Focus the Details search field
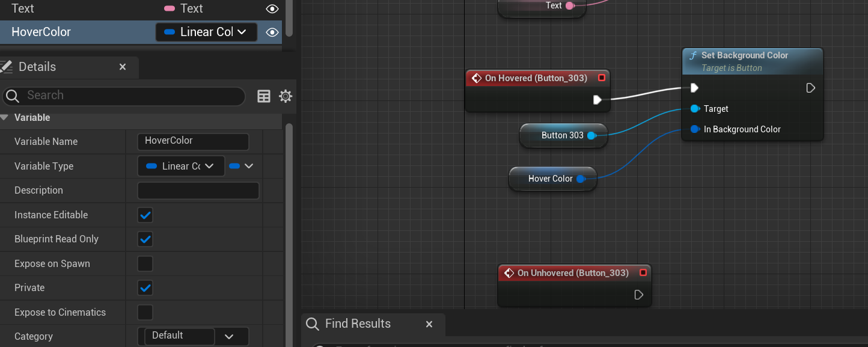Image resolution: width=868 pixels, height=347 pixels. coord(124,96)
